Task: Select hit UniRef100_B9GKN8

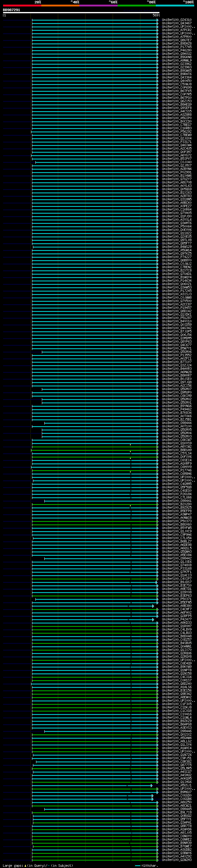Action: (x=177, y=57)
